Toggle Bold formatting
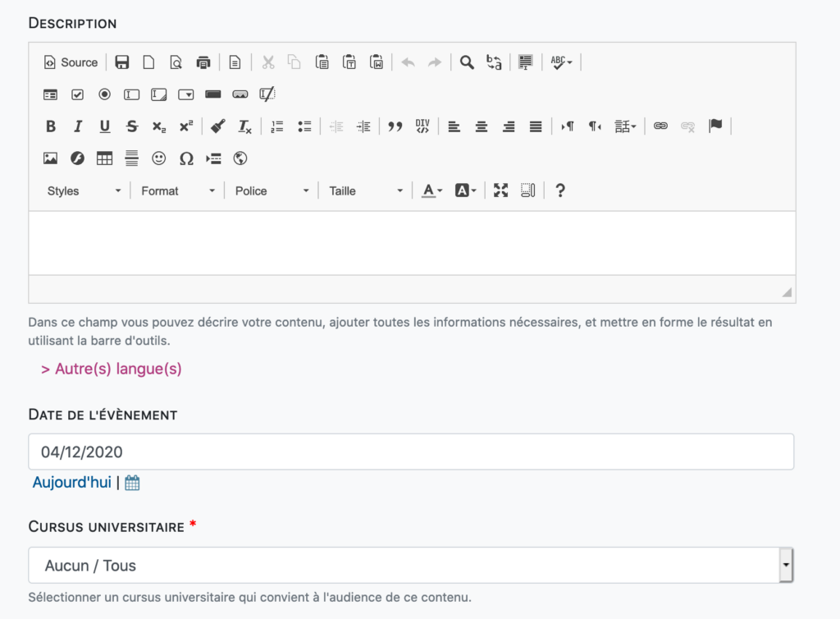This screenshot has width=840, height=619. point(50,126)
